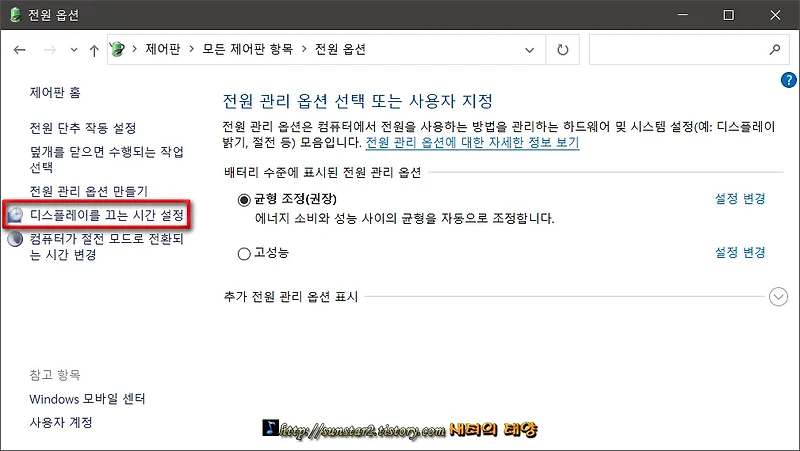This screenshot has height=451, width=800.
Task: Select the 균형 조정(권장) radio button
Action: 244,199
